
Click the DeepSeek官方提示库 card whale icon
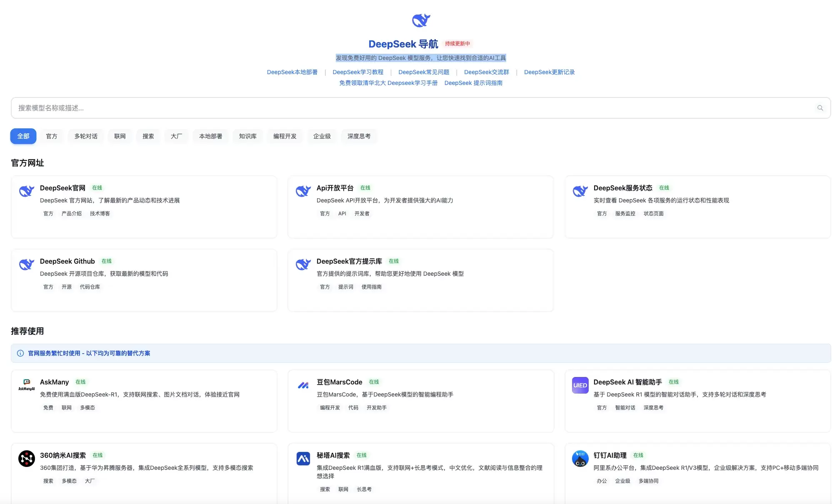pyautogui.click(x=303, y=264)
